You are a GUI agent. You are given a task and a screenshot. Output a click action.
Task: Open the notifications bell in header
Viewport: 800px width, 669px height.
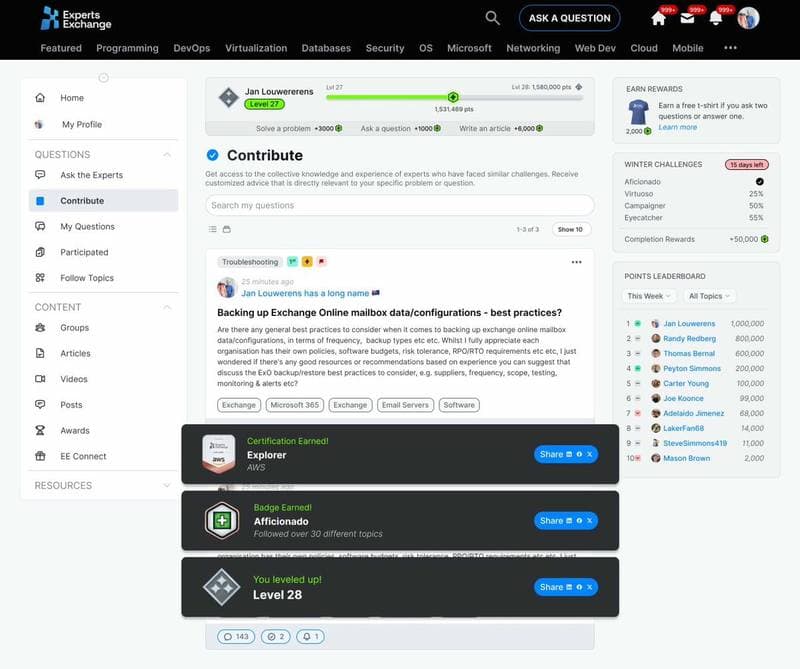[715, 18]
